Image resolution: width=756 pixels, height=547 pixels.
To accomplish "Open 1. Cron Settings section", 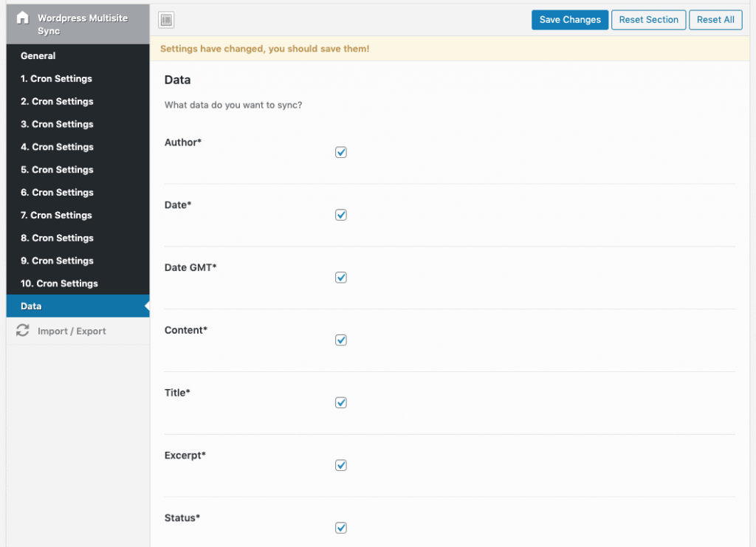I will pos(56,79).
